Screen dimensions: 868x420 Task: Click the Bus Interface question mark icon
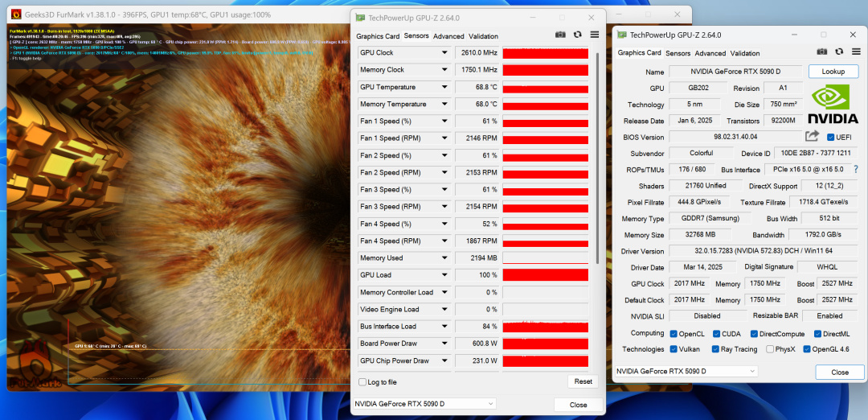coord(856,169)
